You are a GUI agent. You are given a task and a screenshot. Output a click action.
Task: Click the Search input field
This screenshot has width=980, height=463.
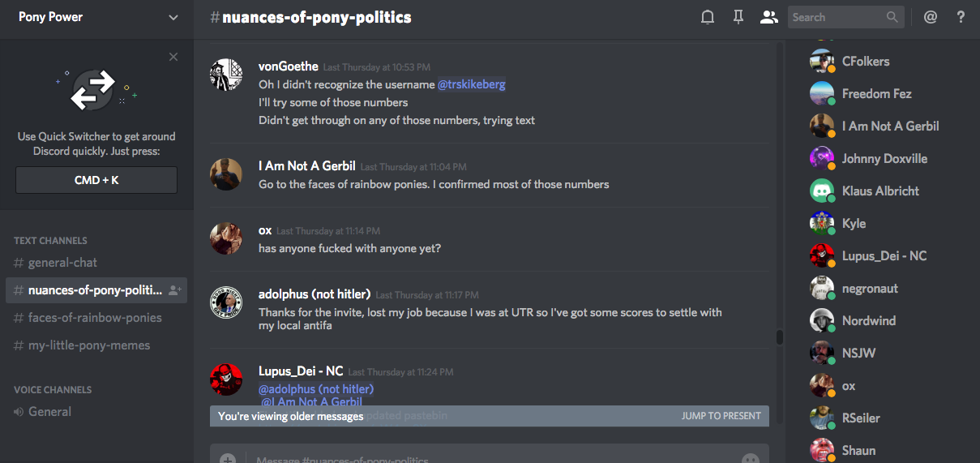837,17
